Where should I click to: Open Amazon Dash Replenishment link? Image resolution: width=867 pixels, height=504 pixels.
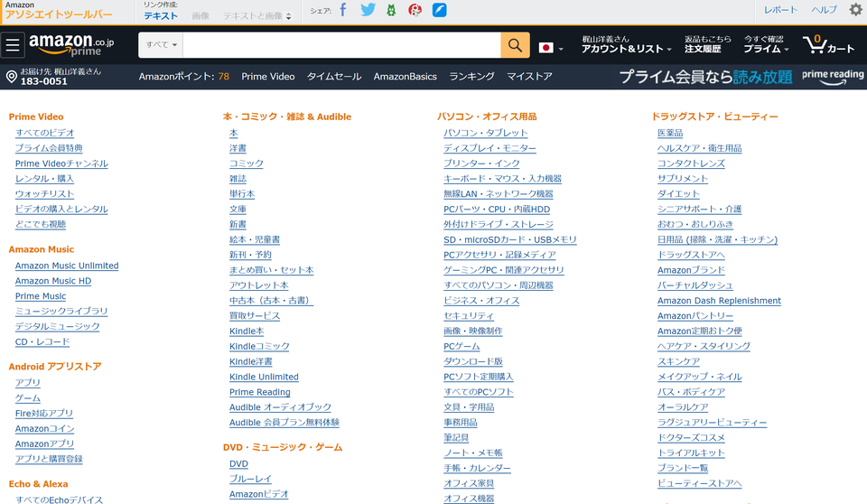coord(720,301)
